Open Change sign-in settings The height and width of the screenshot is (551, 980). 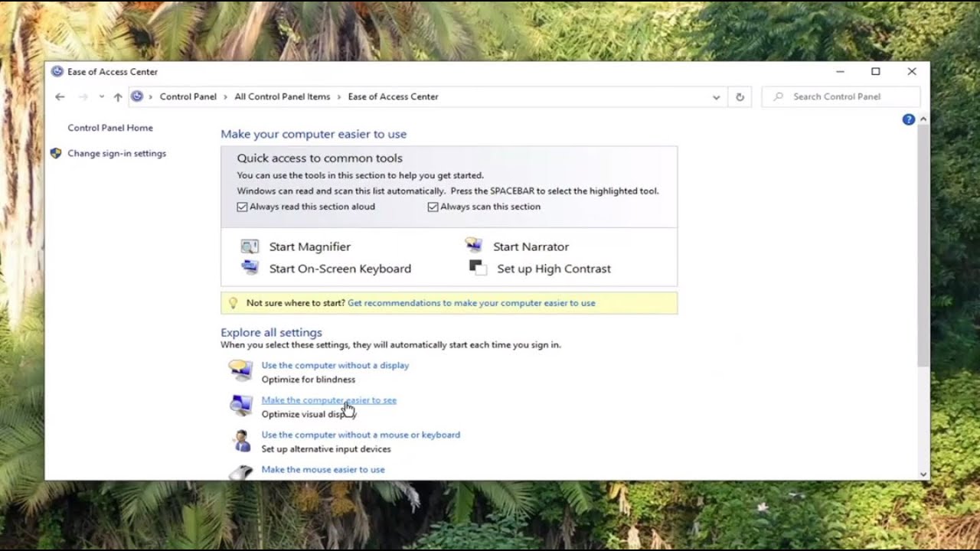point(116,153)
